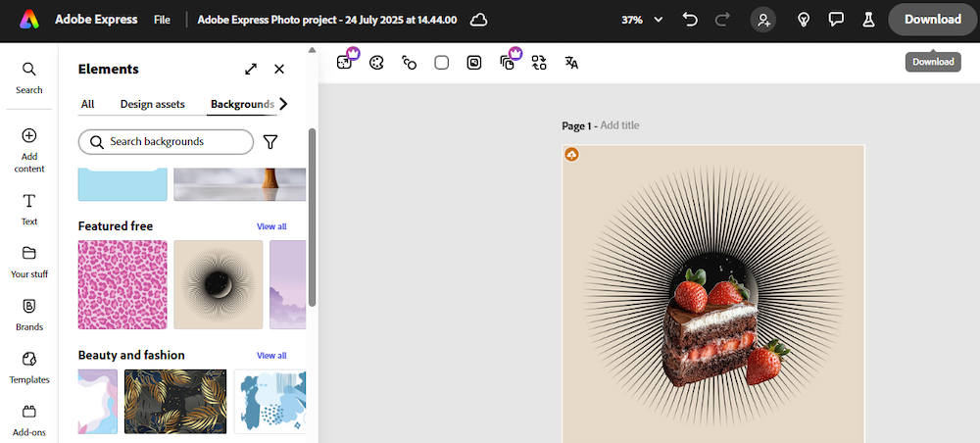Screen dimensions: 980x443
Task: Open the animation tool icon
Action: (x=409, y=63)
